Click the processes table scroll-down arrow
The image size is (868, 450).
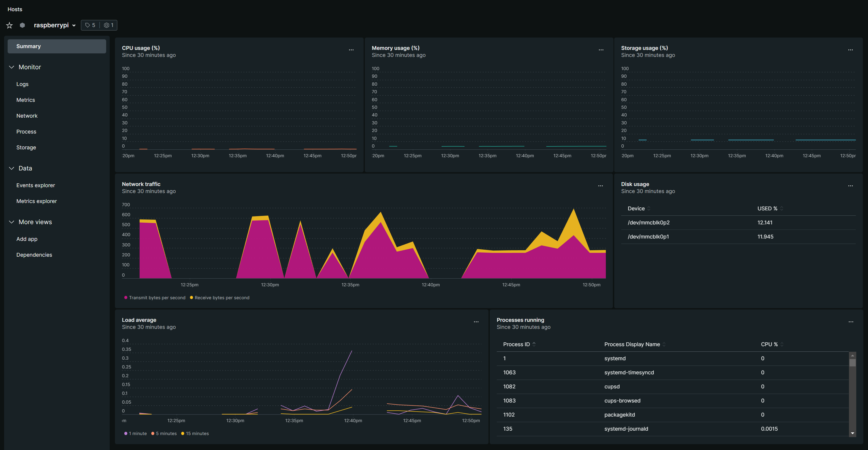pyautogui.click(x=852, y=434)
